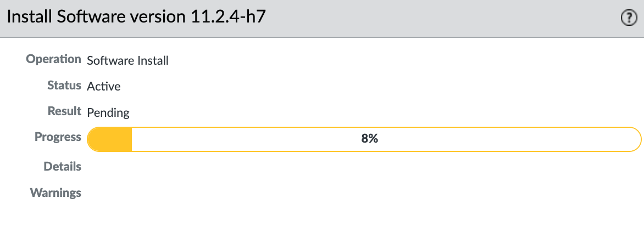644x226 pixels.
Task: Open the help question mark icon
Action: [629, 19]
